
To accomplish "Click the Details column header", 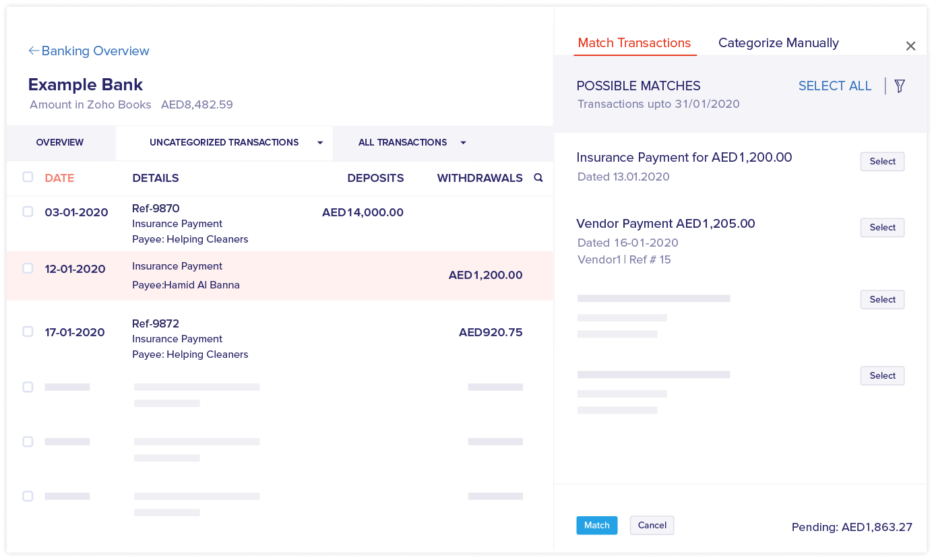I will [156, 178].
